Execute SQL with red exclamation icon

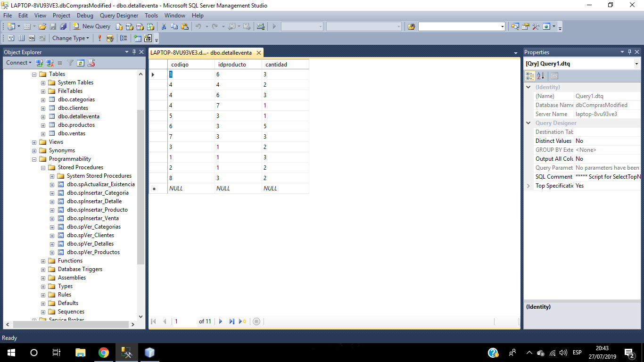pyautogui.click(x=99, y=38)
